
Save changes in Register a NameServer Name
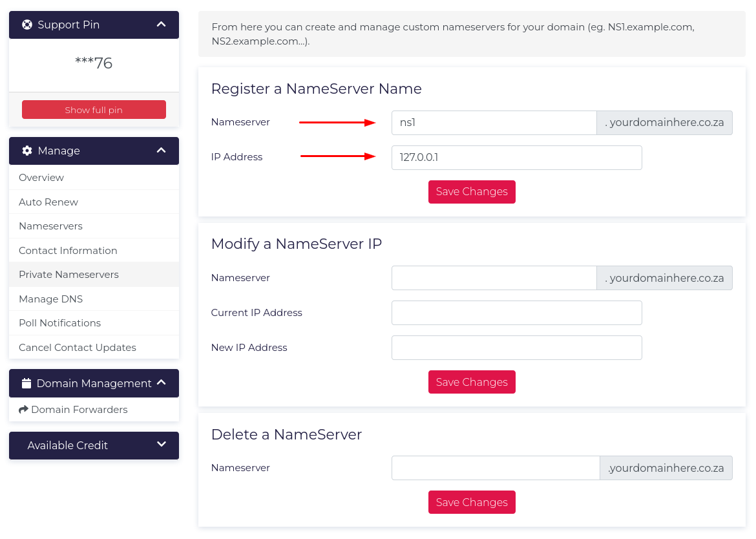pyautogui.click(x=472, y=192)
